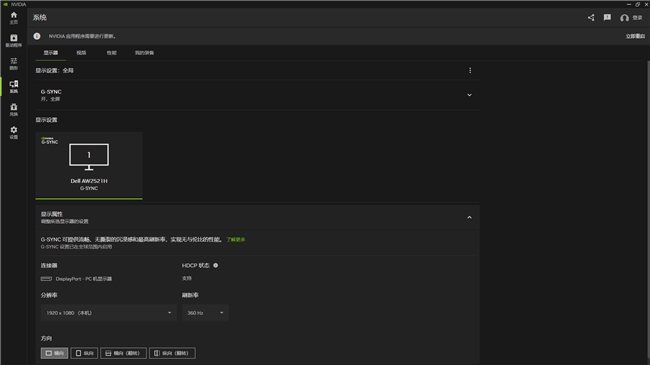Open the Redeem section in sidebar

(x=14, y=110)
